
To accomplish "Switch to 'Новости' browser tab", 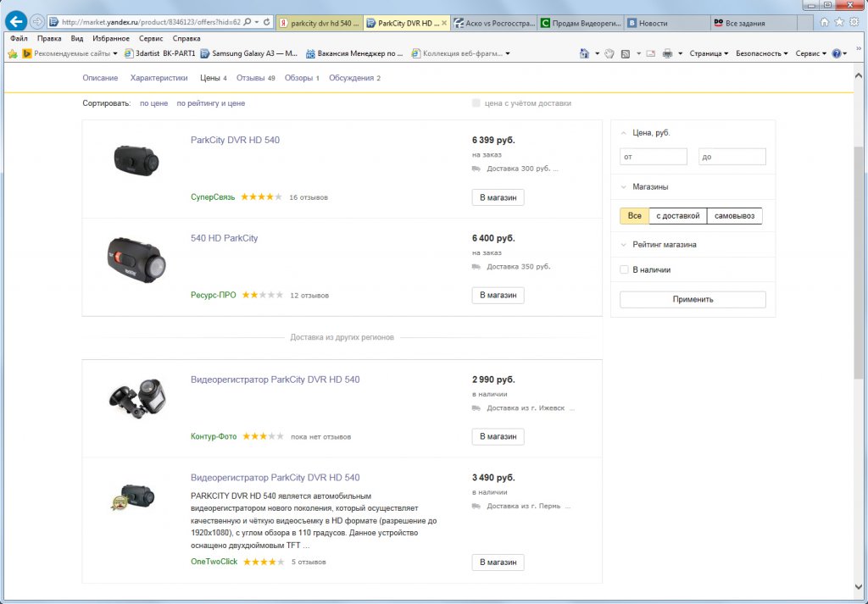I will pos(667,23).
